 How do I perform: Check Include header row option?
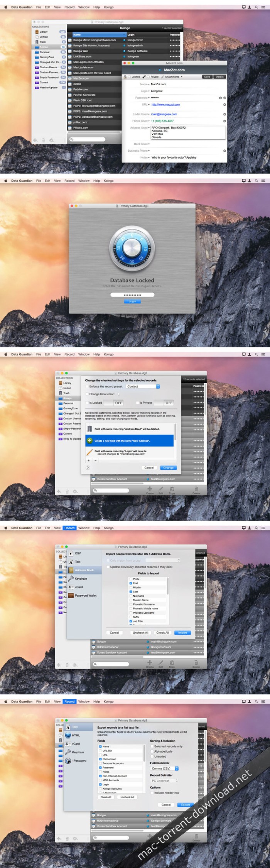pos(152,793)
